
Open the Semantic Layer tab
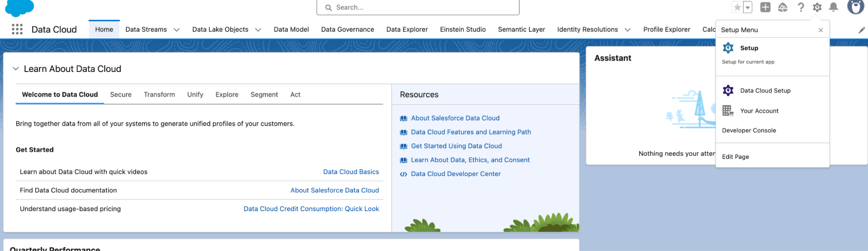(x=521, y=29)
